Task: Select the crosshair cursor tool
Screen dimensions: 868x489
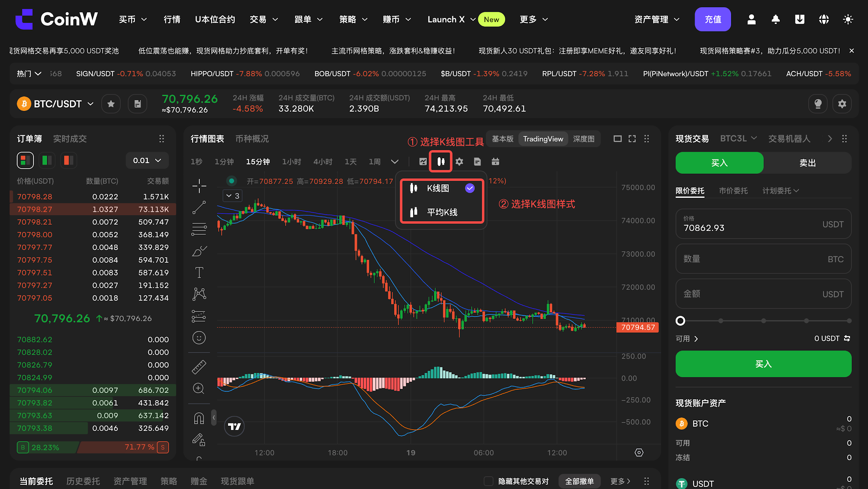Action: click(199, 186)
